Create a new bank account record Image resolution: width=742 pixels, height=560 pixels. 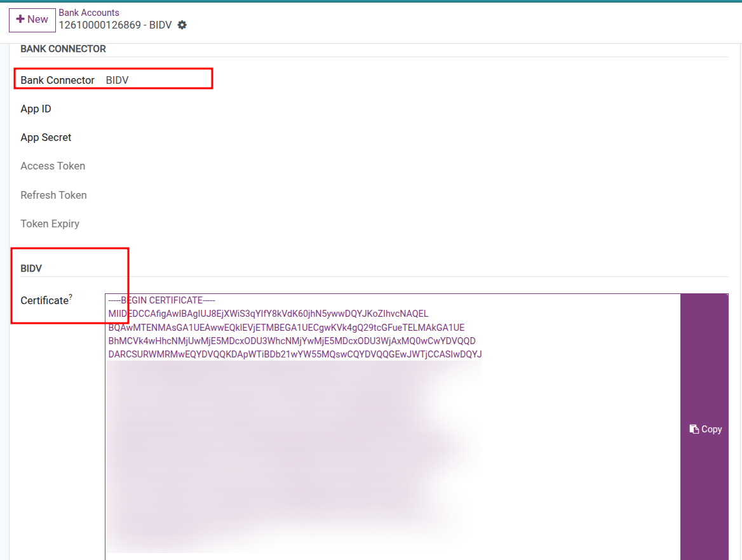[x=32, y=20]
